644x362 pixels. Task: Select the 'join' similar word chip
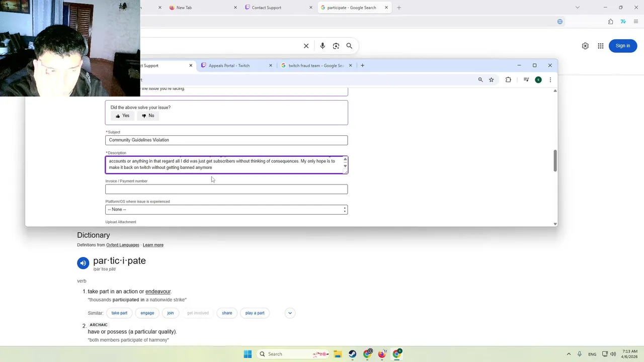(171, 313)
